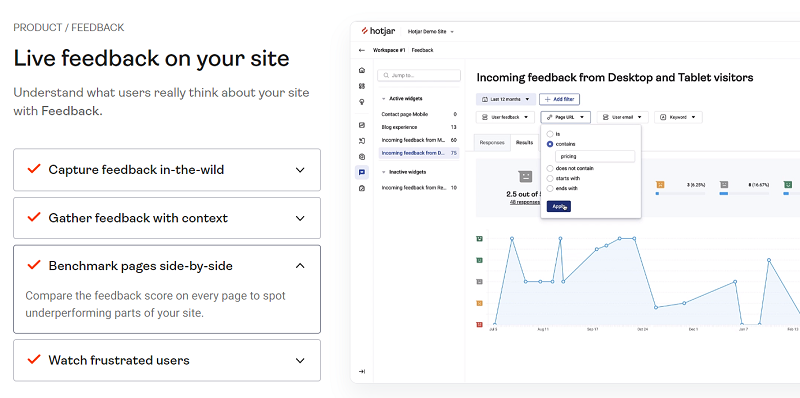Click the progress bar under 3 (6.25%)
This screenshot has width=800, height=398.
680,193
